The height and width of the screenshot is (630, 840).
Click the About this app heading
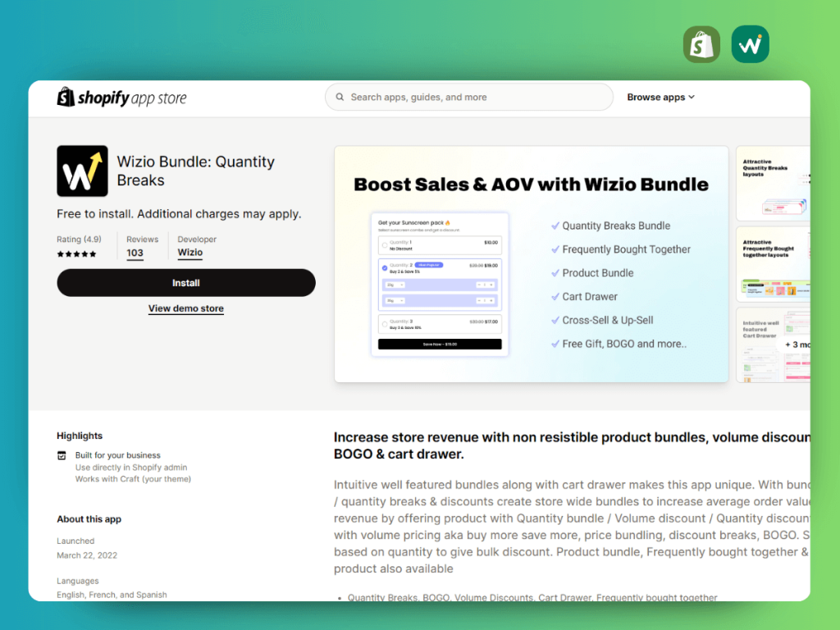click(89, 518)
